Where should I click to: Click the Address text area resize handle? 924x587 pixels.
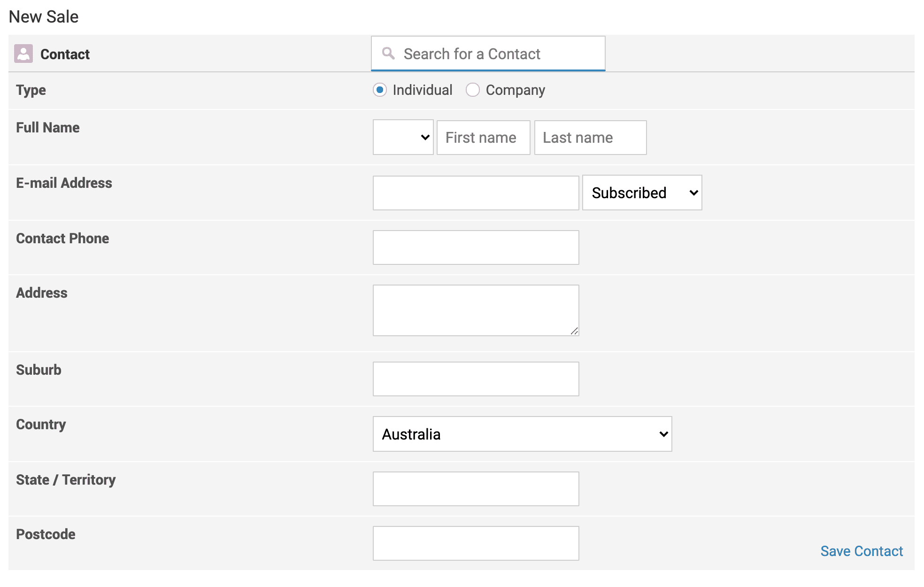click(x=574, y=331)
